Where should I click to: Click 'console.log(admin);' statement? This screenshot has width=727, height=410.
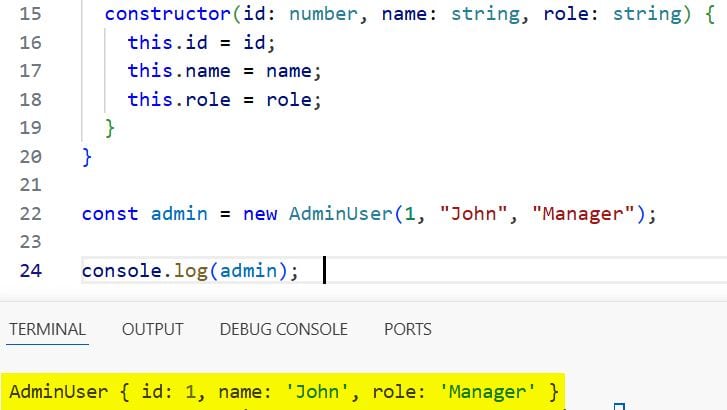[x=191, y=271]
